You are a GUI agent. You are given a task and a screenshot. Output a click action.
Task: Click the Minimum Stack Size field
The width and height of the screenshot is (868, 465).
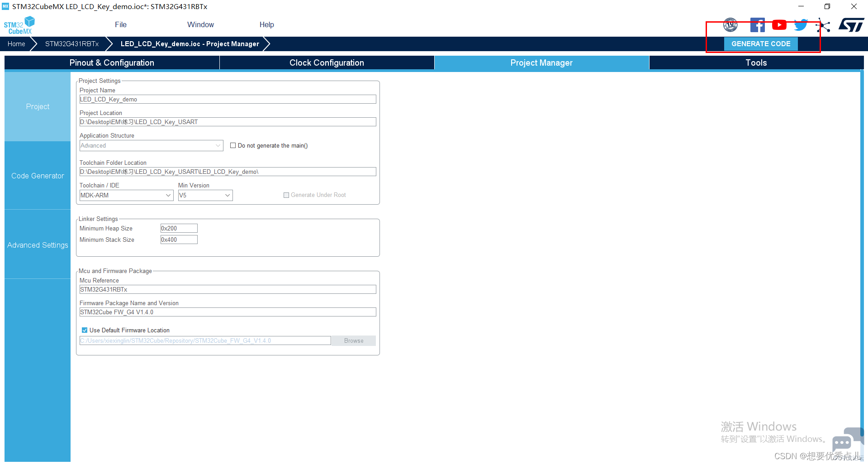[x=179, y=240]
